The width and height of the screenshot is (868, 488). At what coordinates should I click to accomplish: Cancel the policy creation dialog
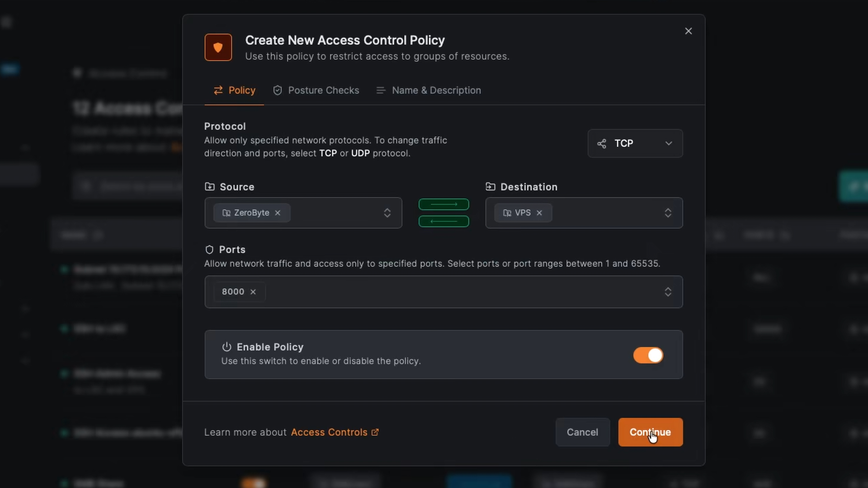[x=583, y=432]
